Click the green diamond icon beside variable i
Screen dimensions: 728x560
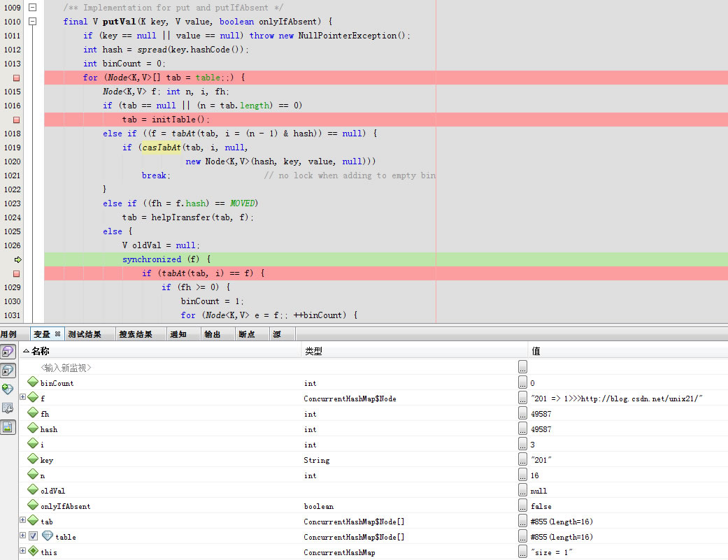pyautogui.click(x=33, y=443)
